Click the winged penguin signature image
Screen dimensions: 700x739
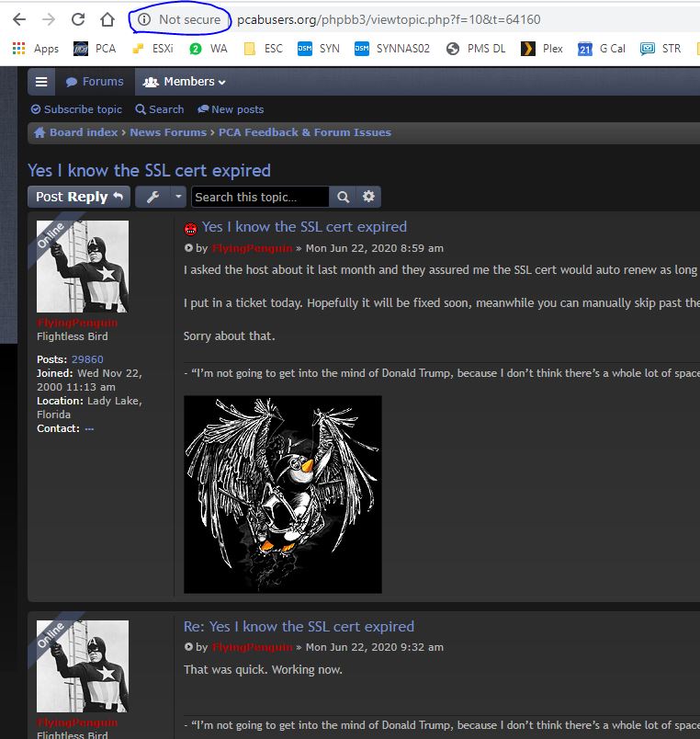[x=283, y=495]
